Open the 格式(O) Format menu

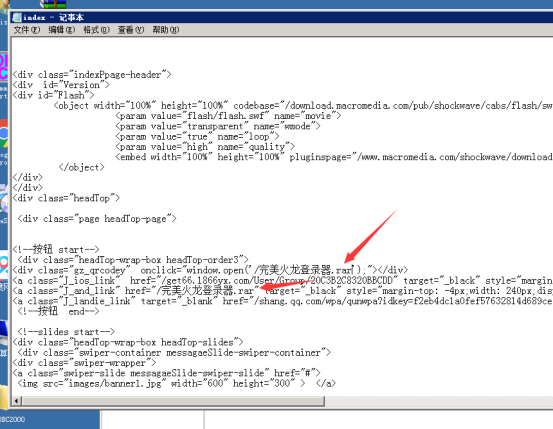pyautogui.click(x=96, y=30)
